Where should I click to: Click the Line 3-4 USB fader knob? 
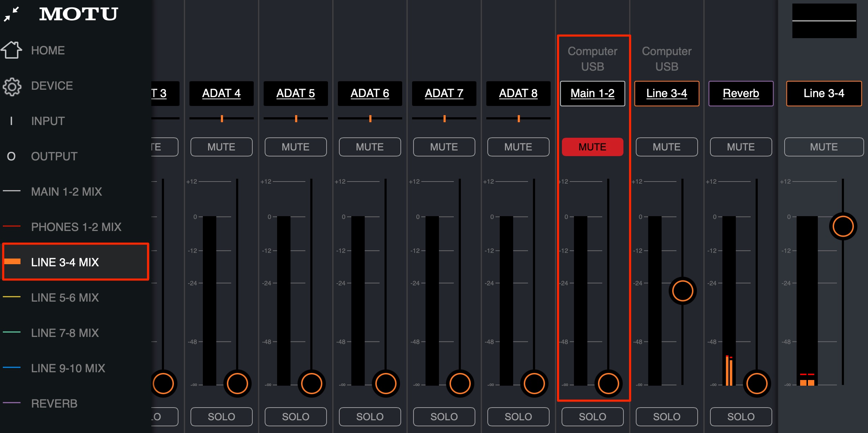pos(682,291)
